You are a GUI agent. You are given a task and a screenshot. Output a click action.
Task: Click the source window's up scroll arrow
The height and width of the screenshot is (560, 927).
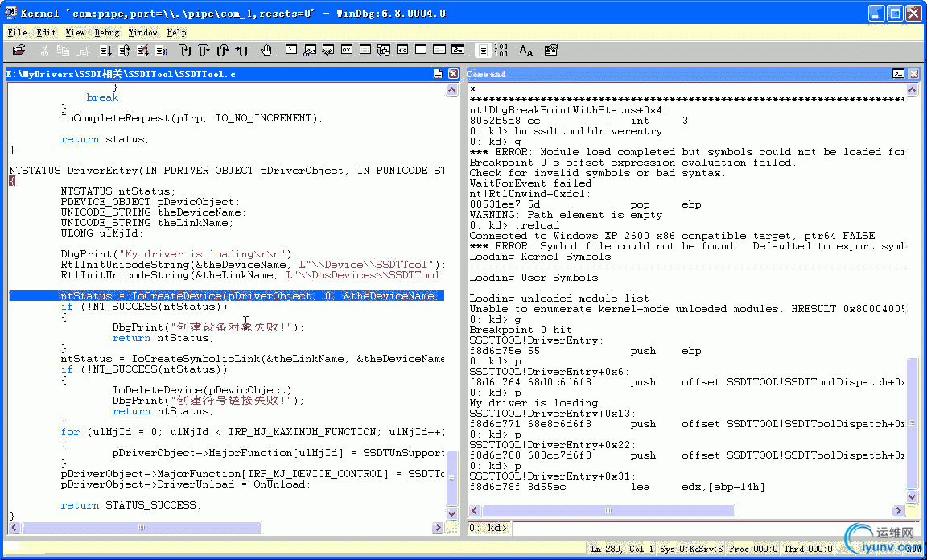pos(452,90)
